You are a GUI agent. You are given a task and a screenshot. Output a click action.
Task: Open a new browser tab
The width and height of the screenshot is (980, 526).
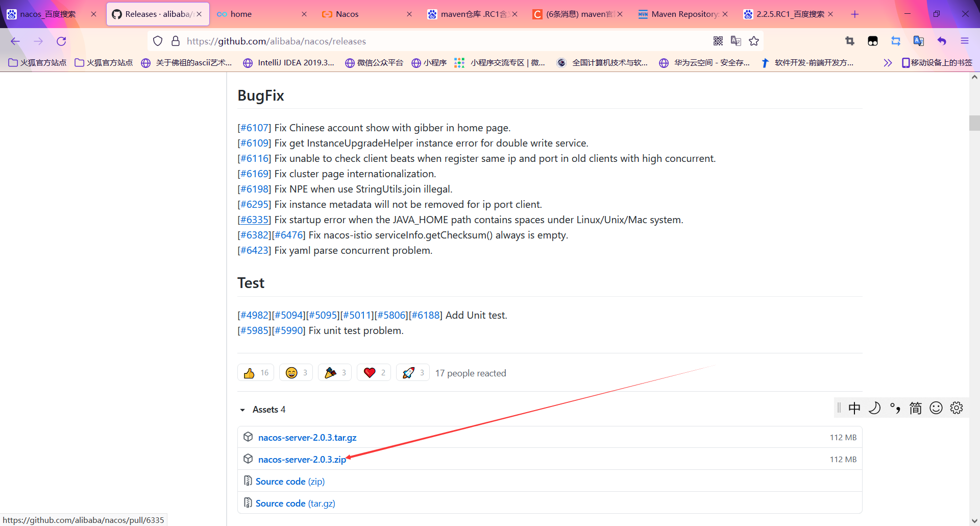tap(855, 14)
